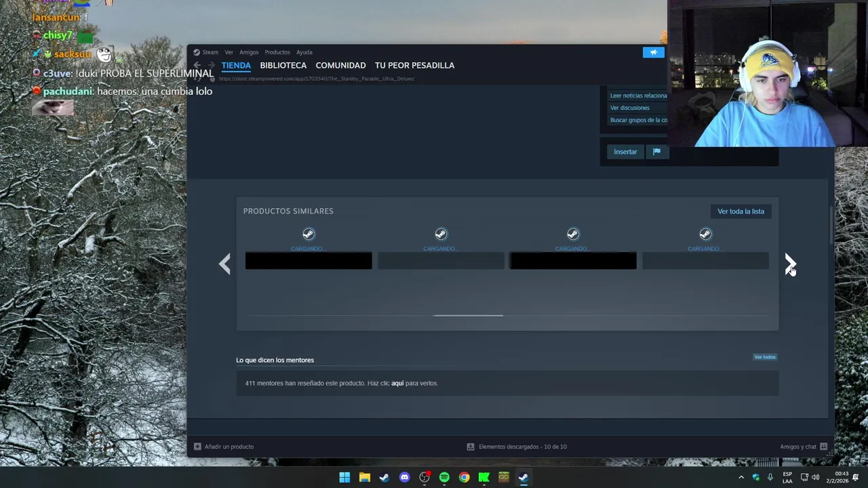The width and height of the screenshot is (868, 488).
Task: Click the microphone tray icon
Action: (770, 477)
